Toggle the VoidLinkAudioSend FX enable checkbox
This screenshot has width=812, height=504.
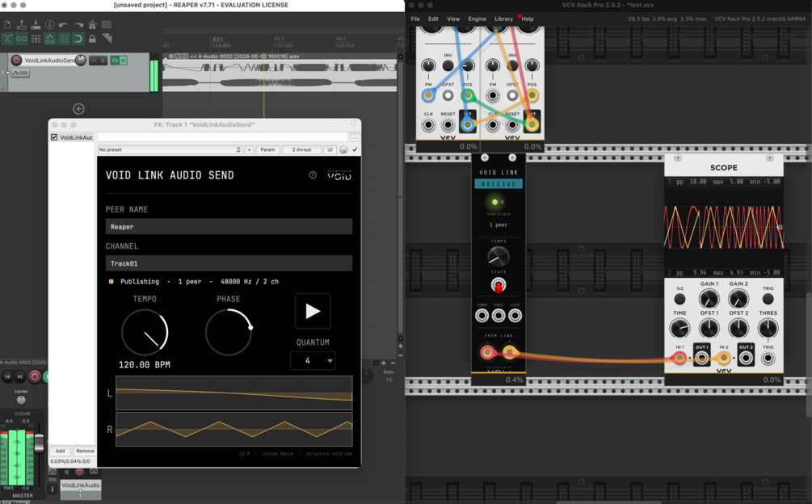point(54,137)
